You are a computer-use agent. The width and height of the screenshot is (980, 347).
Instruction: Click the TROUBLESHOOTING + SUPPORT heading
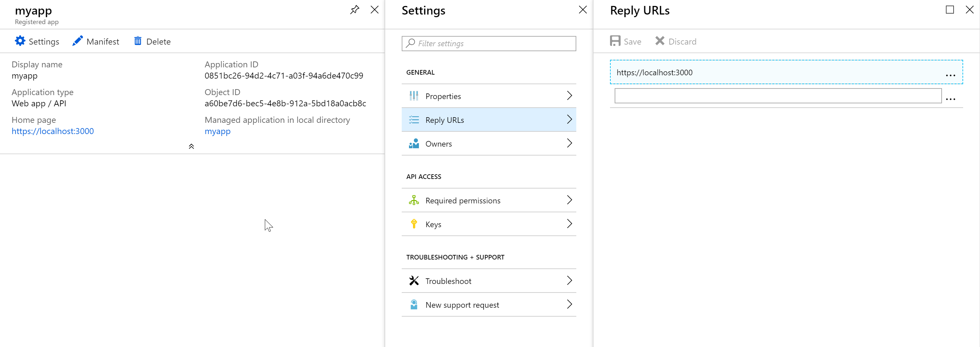click(x=455, y=257)
